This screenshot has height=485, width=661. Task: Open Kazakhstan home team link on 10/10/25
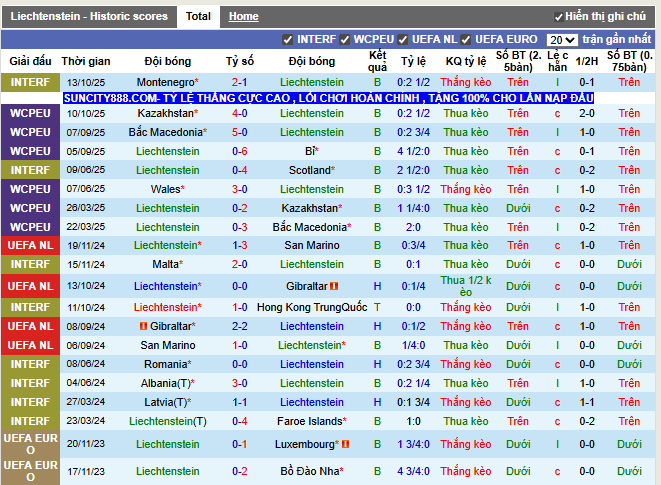166,113
